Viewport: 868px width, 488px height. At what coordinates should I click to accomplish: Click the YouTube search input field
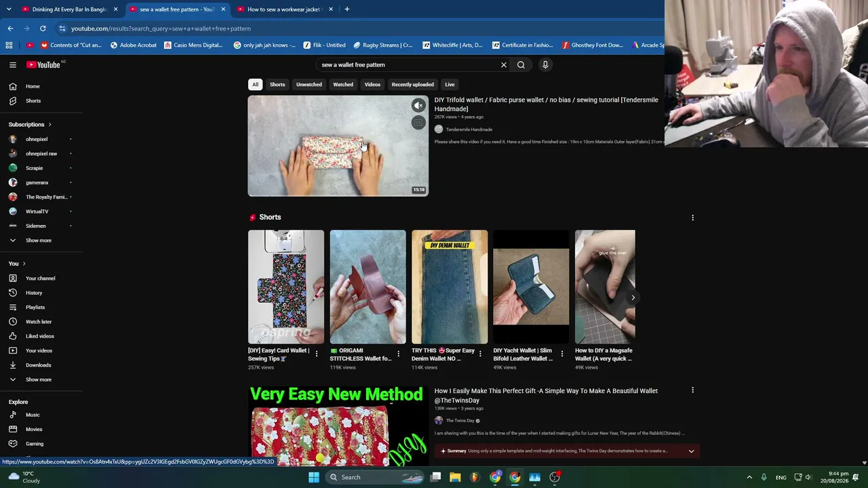point(407,65)
